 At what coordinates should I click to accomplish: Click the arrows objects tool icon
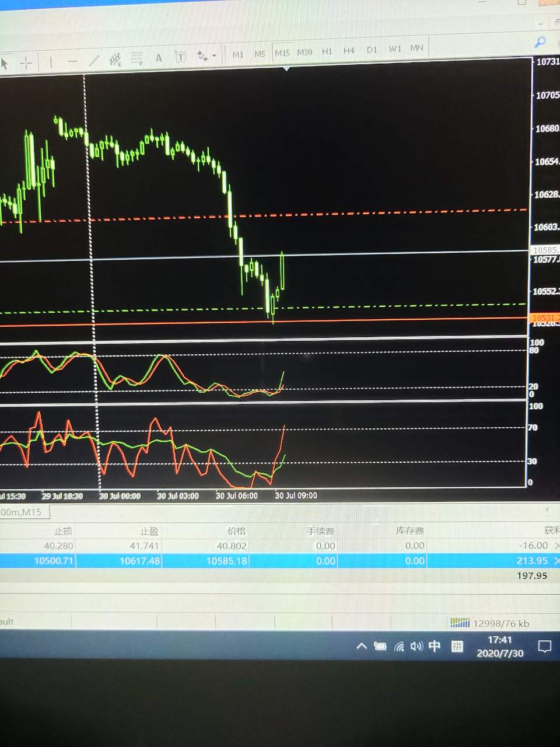(202, 56)
